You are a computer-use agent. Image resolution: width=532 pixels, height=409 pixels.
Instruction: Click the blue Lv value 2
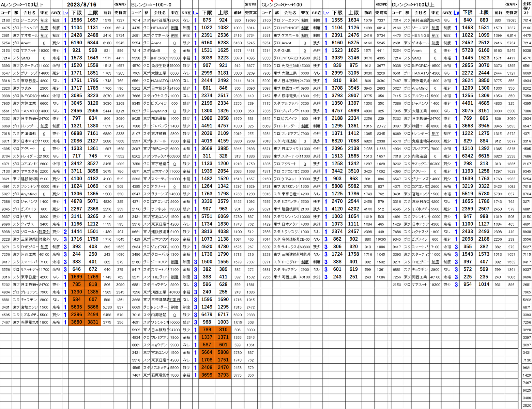tap(65, 232)
